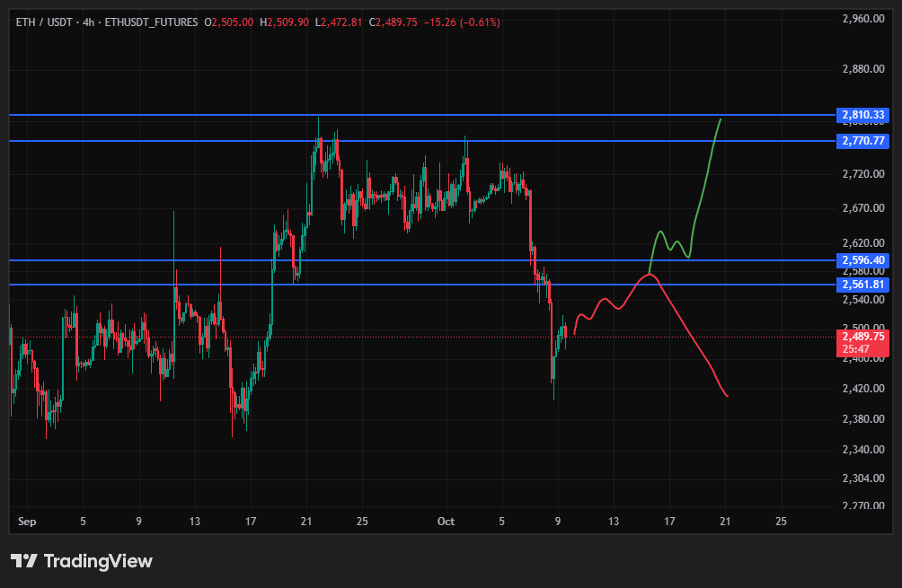Click the 2,420.00 price axis label
Screen dimensions: 902x588
point(863,389)
